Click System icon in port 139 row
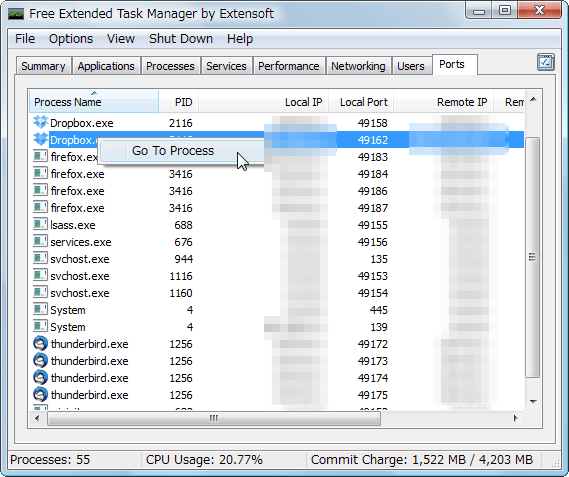Screen dimensions: 569x477 coord(40,327)
